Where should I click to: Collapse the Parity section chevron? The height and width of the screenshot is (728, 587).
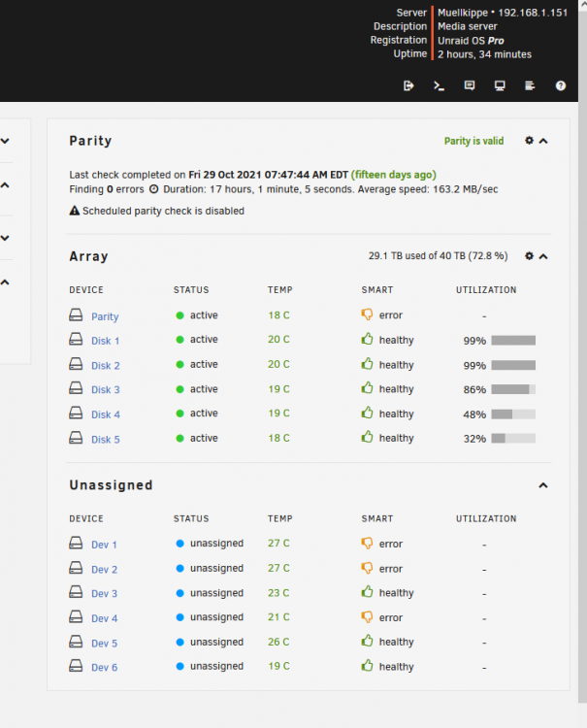coord(543,141)
